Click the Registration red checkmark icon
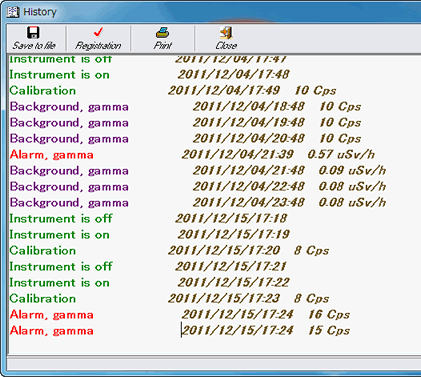Viewport: 421px width, 377px height. [98, 32]
